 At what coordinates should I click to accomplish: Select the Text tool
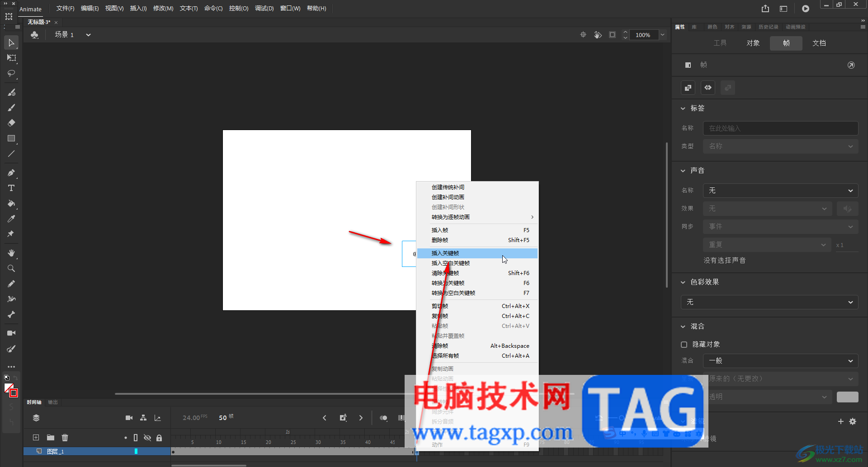[x=11, y=188]
